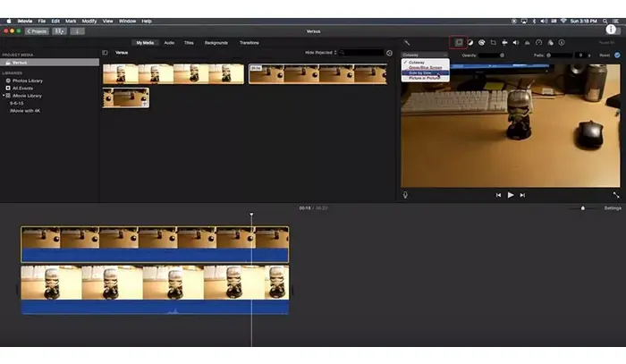This screenshot has height=364, width=626.
Task: Skip to previous clip
Action: tap(498, 195)
